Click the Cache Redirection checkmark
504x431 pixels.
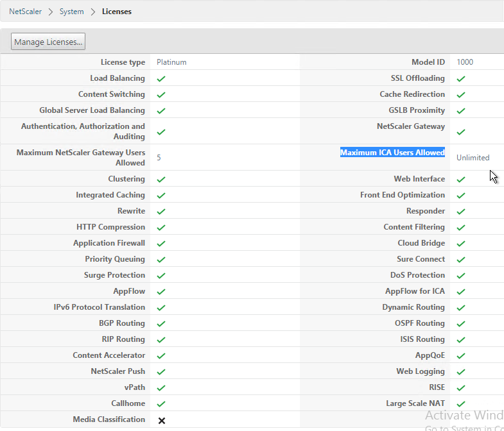click(461, 94)
